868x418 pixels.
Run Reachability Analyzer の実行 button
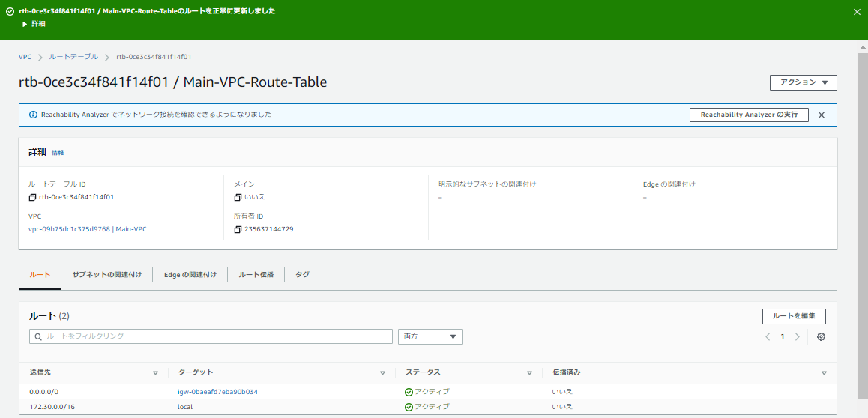(x=748, y=115)
